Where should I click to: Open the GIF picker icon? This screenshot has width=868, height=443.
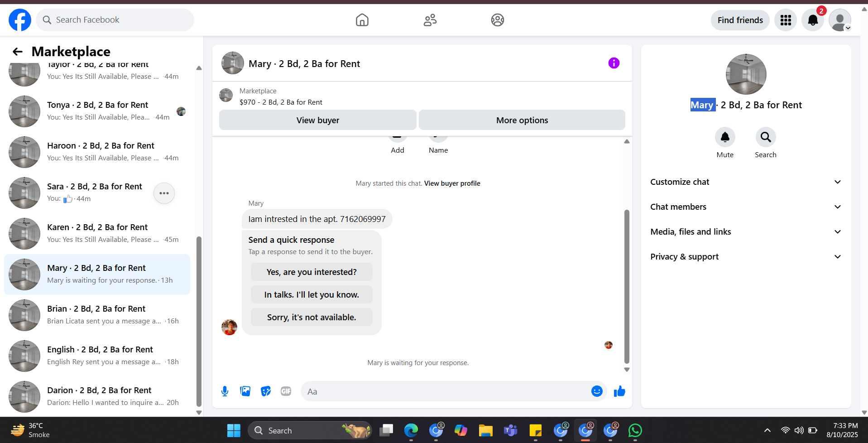click(x=286, y=391)
